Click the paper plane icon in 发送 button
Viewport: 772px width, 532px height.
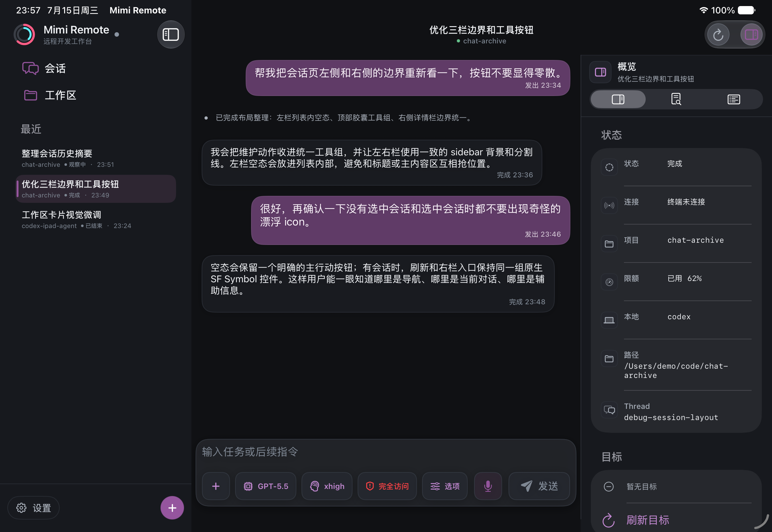click(x=527, y=486)
